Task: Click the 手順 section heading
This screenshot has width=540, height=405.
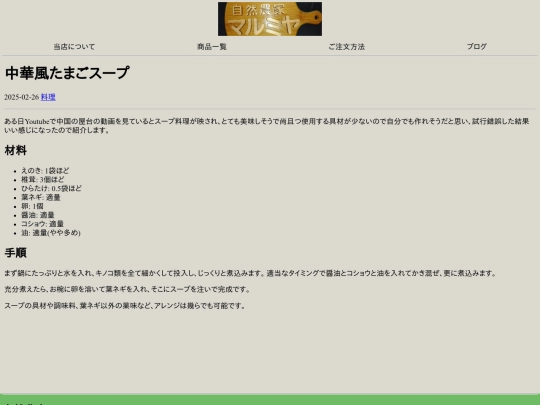Action: click(x=15, y=253)
